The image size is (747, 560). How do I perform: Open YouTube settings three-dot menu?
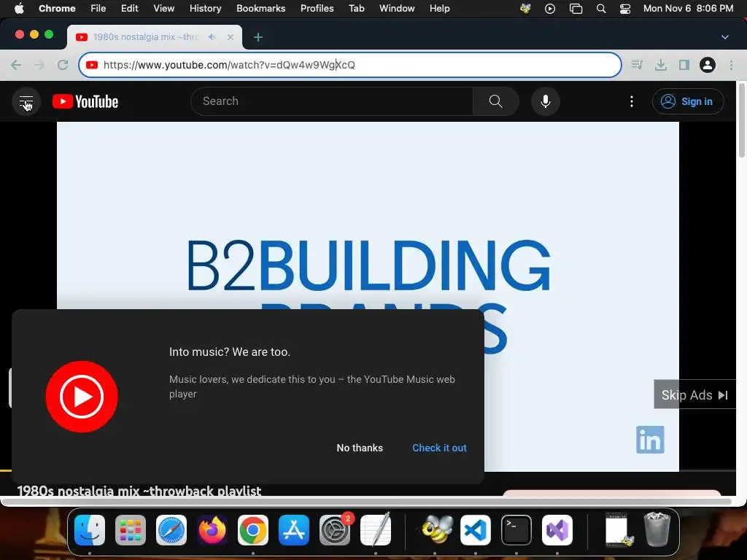(631, 101)
